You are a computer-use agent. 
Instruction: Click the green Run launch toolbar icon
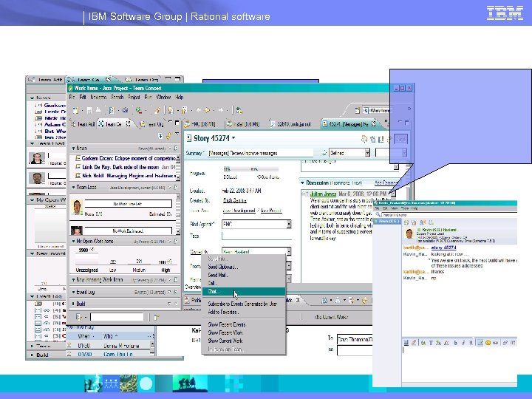pos(138,110)
